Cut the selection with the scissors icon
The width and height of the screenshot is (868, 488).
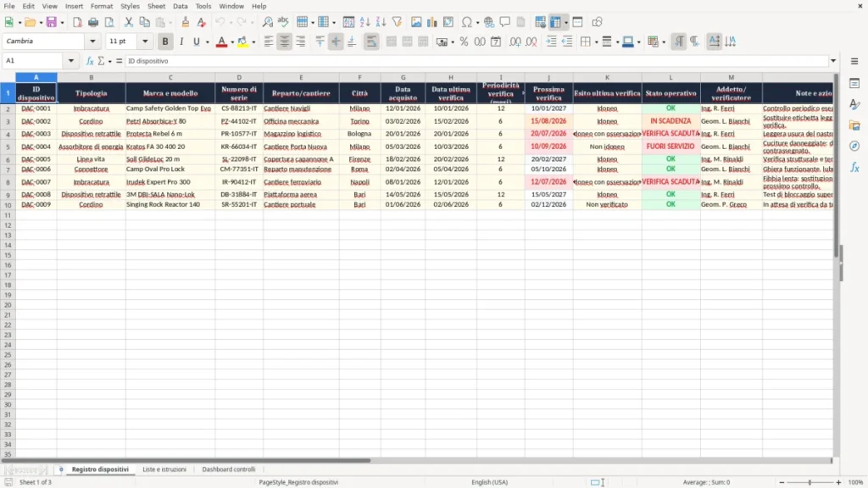pyautogui.click(x=129, y=22)
